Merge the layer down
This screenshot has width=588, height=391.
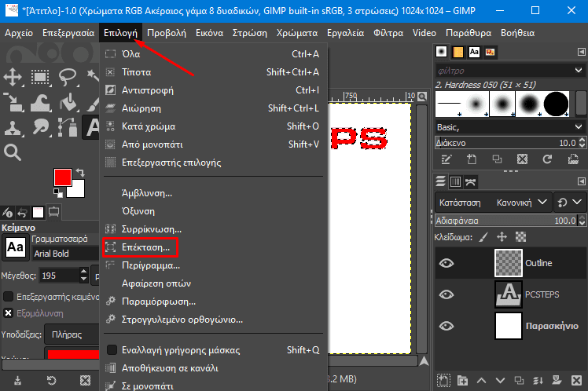(538, 381)
